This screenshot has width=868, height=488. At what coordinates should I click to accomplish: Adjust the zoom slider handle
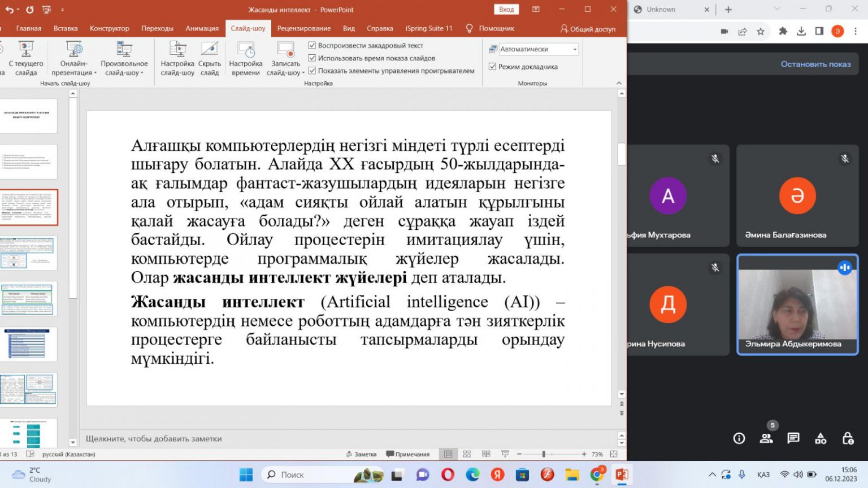544,454
